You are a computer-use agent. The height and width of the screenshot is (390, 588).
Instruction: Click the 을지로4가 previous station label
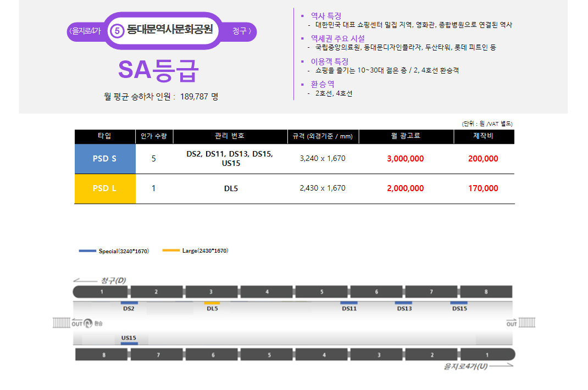[85, 31]
